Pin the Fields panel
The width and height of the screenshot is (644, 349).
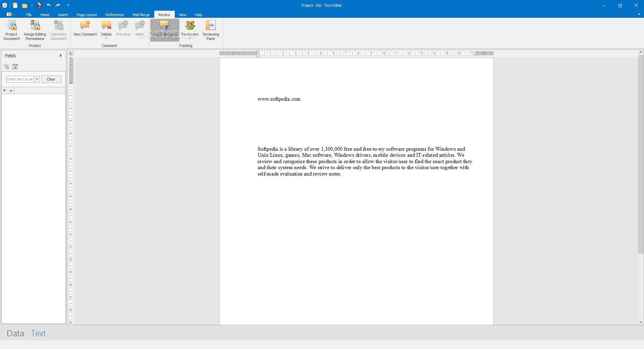pyautogui.click(x=61, y=56)
